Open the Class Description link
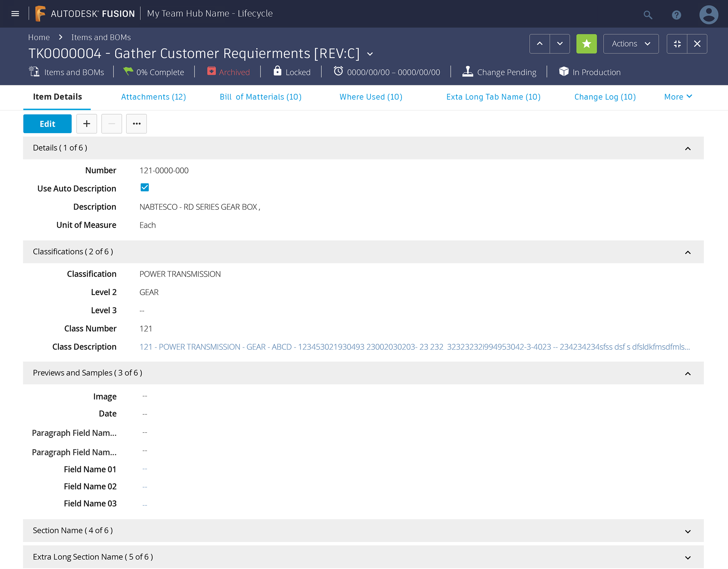The height and width of the screenshot is (569, 728). pos(414,347)
